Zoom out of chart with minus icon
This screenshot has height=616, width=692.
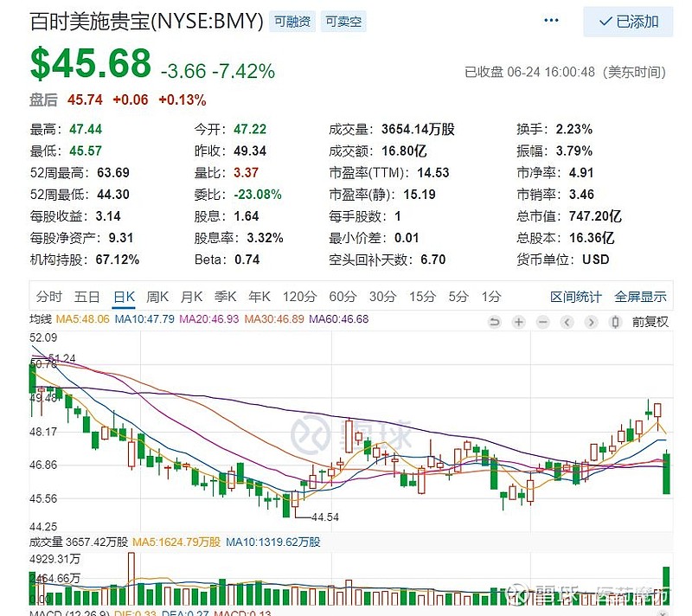tap(542, 321)
